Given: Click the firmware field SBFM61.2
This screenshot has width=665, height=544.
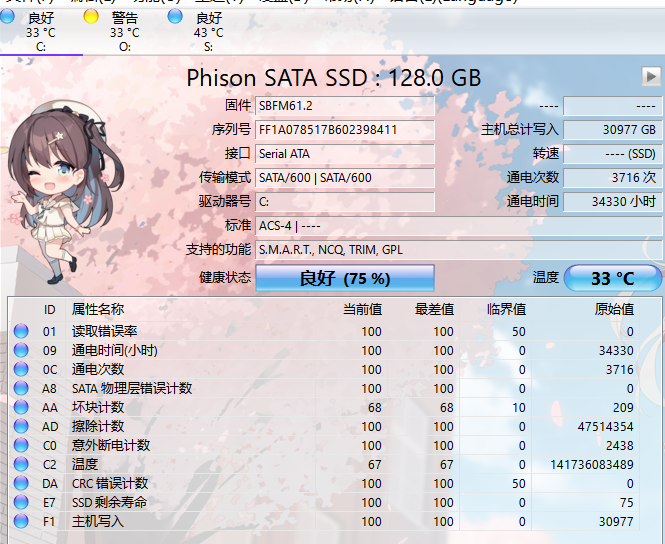Looking at the screenshot, I should point(345,106).
